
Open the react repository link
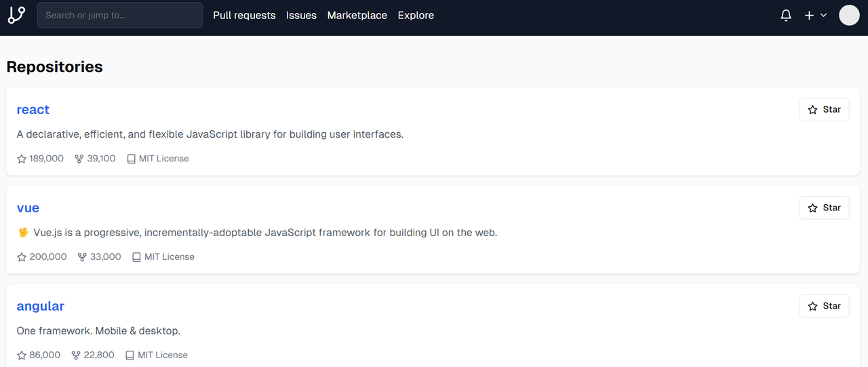(33, 109)
